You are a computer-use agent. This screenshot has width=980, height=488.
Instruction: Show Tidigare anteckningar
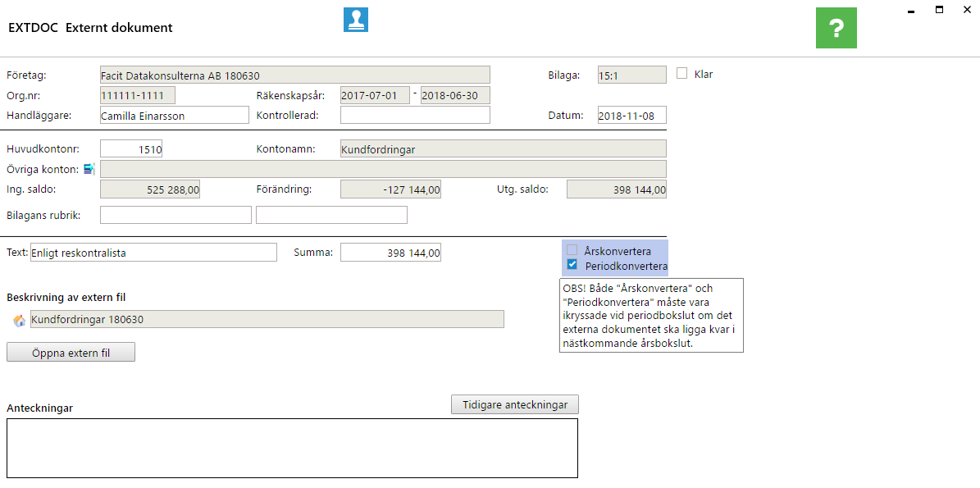(x=515, y=404)
